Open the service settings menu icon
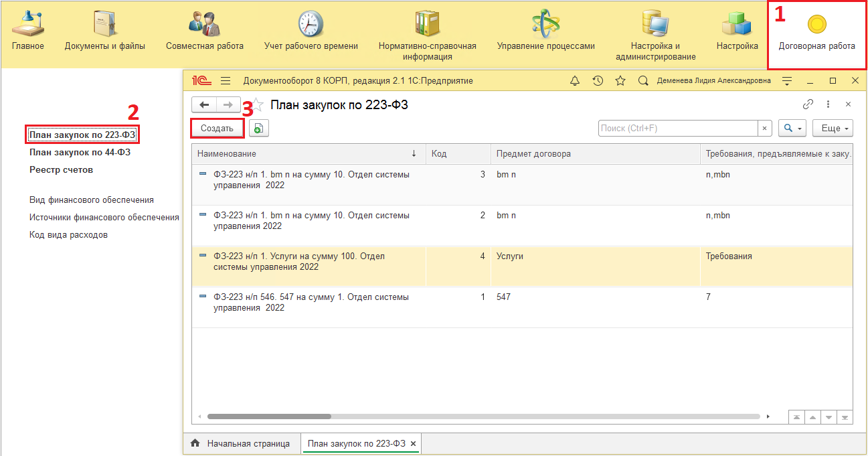Viewport: 868px width, 456px height. pos(787,80)
